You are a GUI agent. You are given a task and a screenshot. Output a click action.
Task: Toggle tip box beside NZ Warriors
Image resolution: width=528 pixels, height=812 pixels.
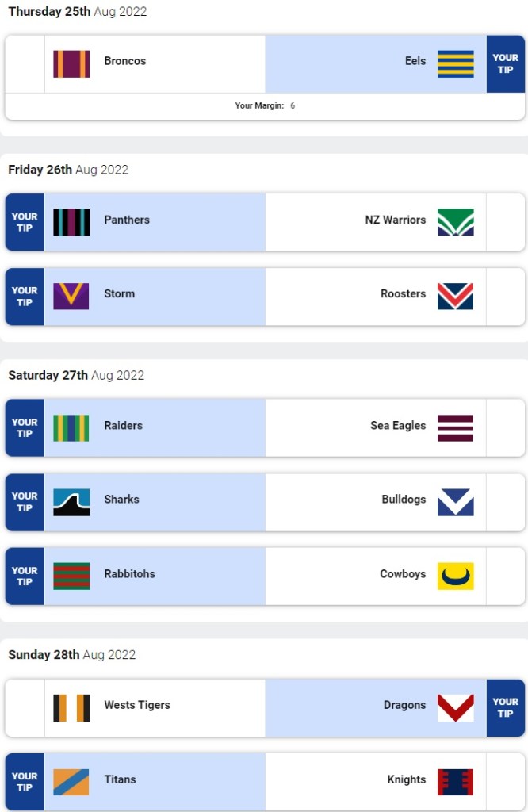click(x=505, y=222)
